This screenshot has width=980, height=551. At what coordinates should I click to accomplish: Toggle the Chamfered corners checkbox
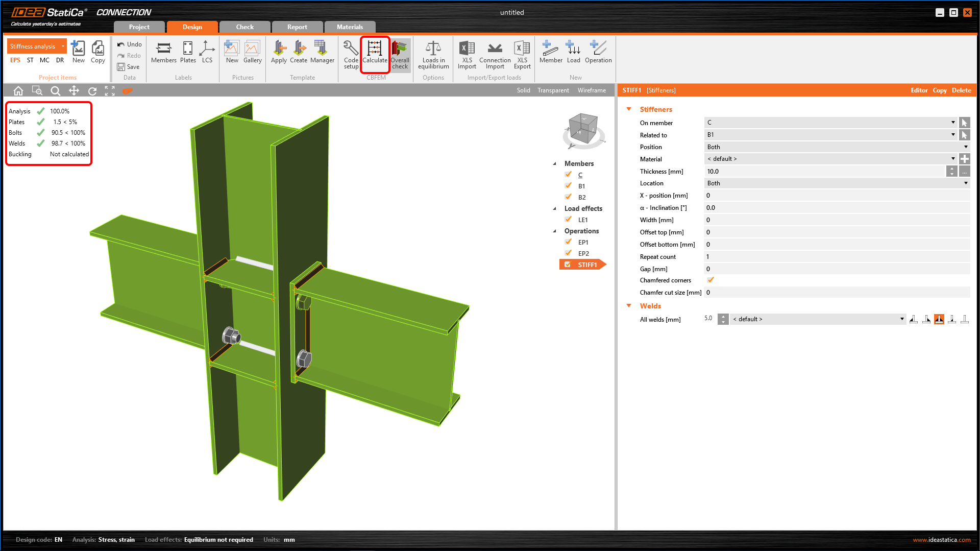tap(710, 280)
